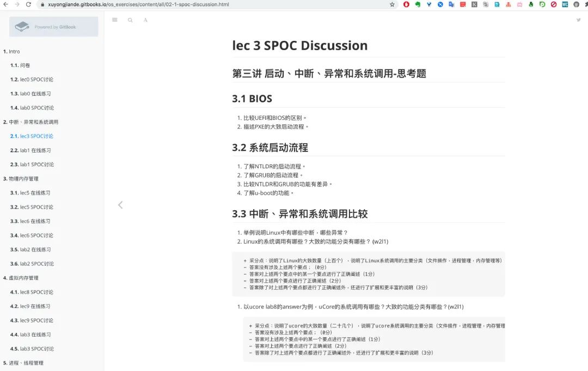This screenshot has width=588, height=371.
Task: Open sidebar item 2.3. lab1 SPOC讨论
Action: (x=32, y=165)
